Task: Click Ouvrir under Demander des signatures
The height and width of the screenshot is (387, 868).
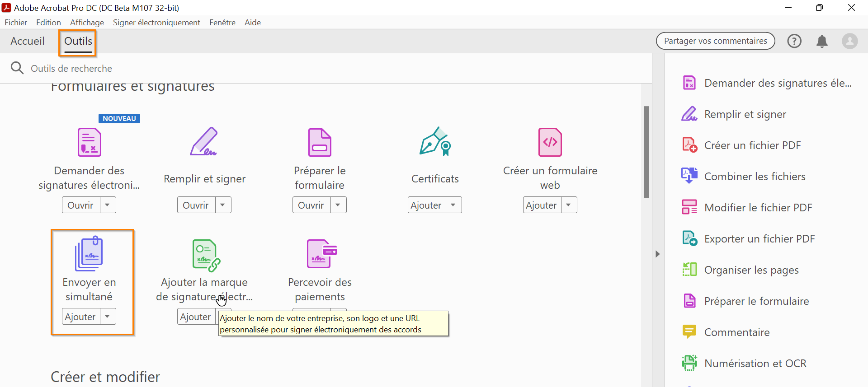Action: (x=81, y=205)
